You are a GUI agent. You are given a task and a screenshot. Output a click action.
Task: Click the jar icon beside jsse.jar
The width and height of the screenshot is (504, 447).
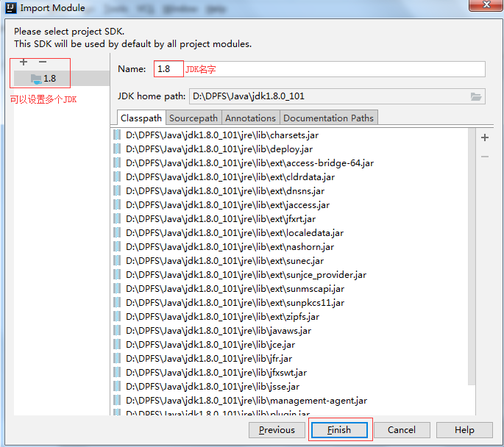click(117, 386)
